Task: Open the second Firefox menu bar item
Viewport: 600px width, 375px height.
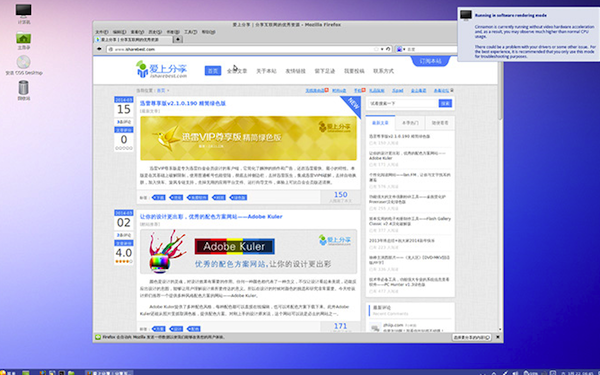Action: point(119,32)
